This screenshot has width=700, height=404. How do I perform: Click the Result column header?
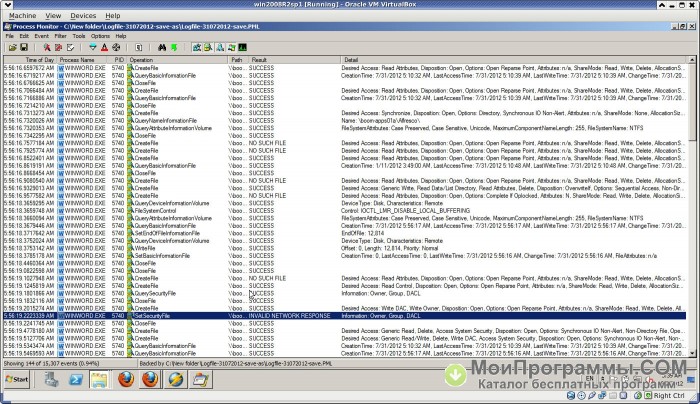click(294, 60)
